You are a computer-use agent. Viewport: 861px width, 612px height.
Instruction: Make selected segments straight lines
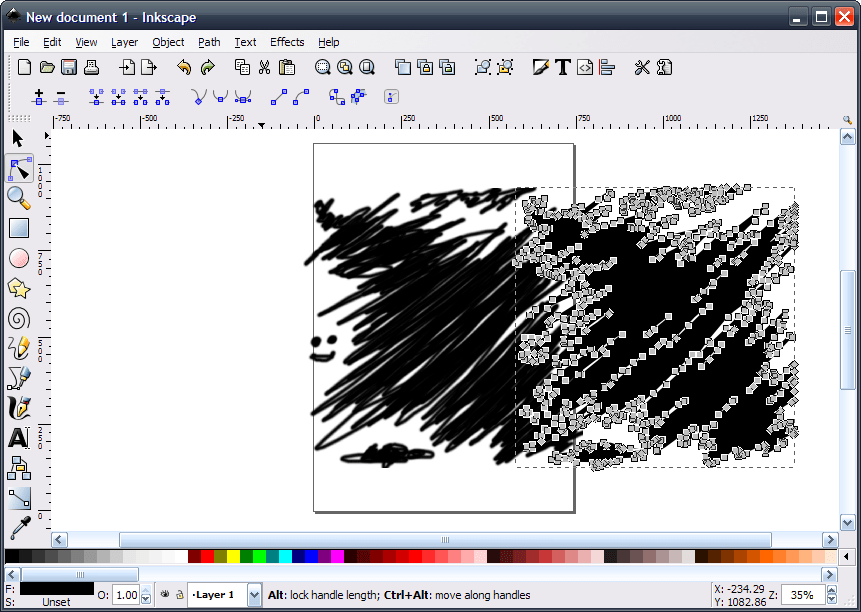[278, 97]
